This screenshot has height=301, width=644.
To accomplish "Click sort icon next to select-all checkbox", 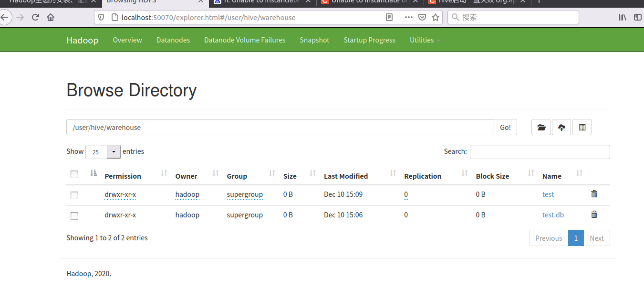I will point(93,173).
